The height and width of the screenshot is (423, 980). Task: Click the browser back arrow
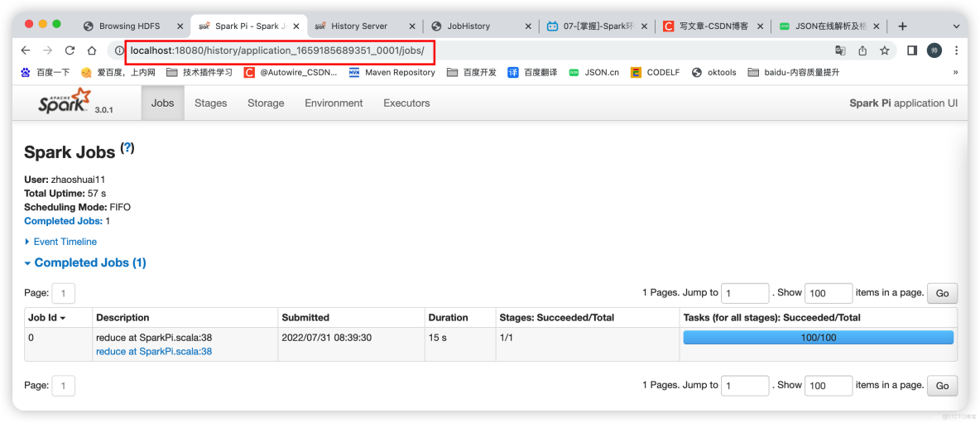tap(25, 50)
